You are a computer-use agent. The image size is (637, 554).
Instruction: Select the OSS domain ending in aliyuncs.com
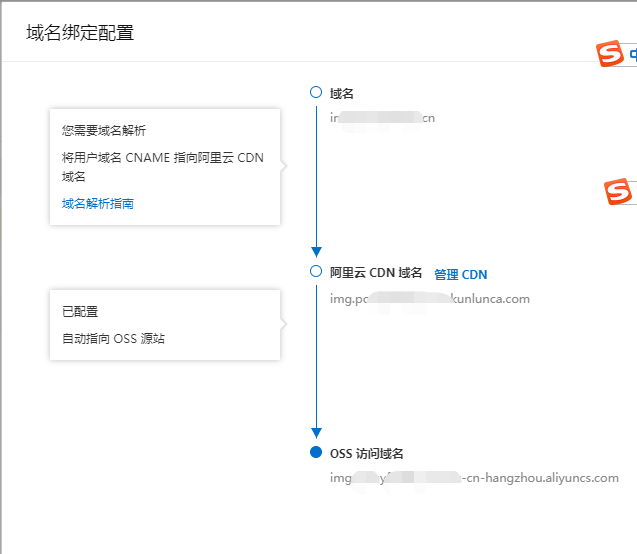(474, 478)
